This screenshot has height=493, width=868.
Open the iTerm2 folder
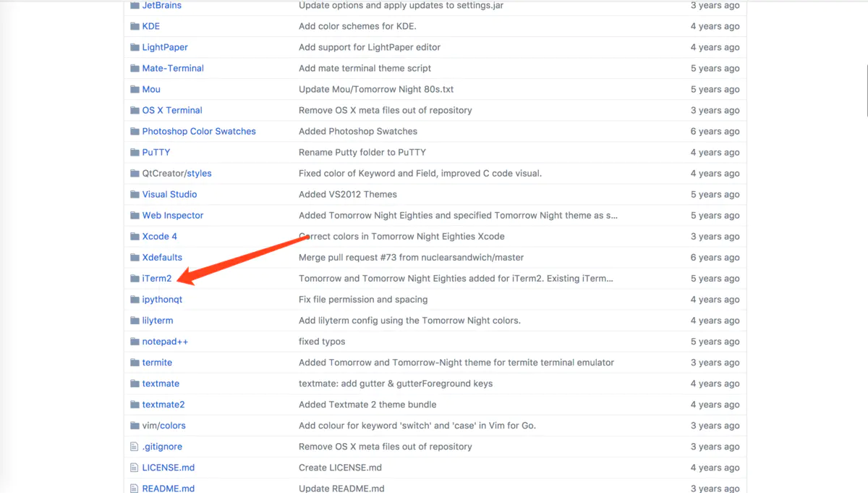pyautogui.click(x=157, y=278)
